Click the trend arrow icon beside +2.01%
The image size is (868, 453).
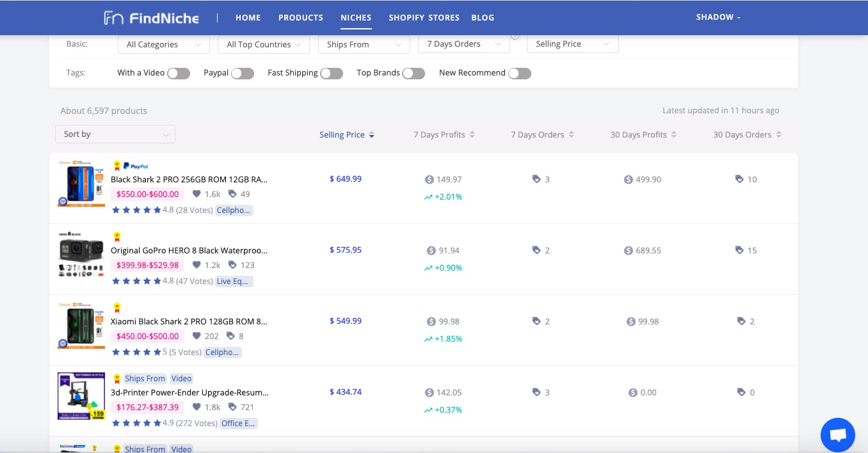pyautogui.click(x=428, y=197)
